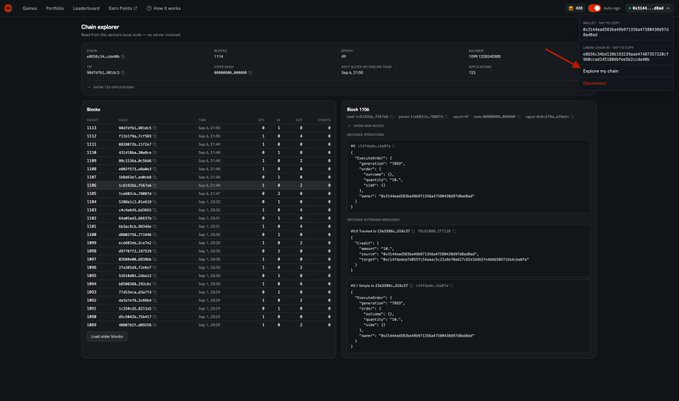
Task: Copy the operation #0 application ID
Action: 394,146
